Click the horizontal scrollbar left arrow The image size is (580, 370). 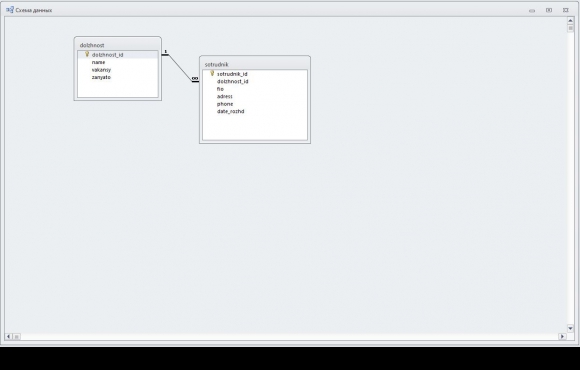click(9, 336)
